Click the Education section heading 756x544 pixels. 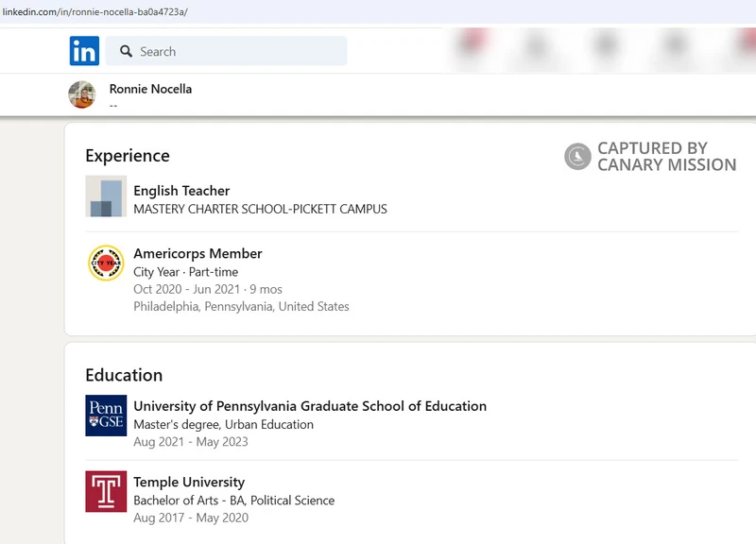tap(124, 375)
